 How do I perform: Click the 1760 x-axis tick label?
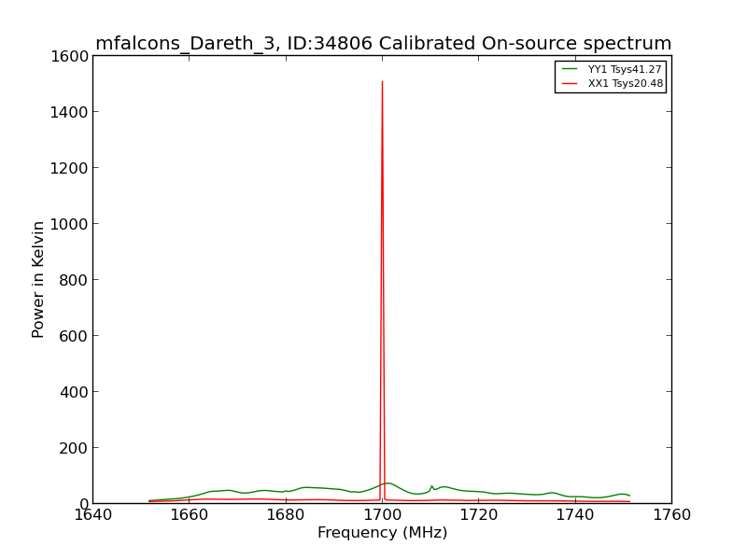(x=671, y=515)
